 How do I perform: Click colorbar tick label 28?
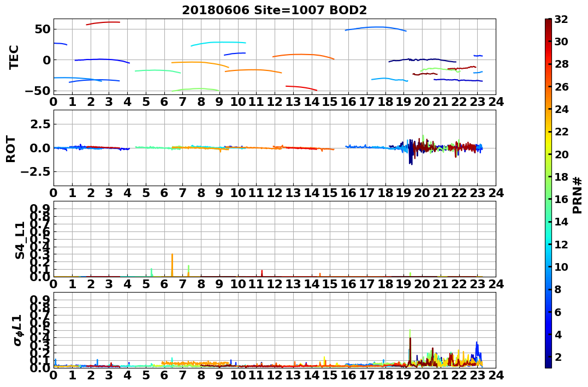click(561, 64)
